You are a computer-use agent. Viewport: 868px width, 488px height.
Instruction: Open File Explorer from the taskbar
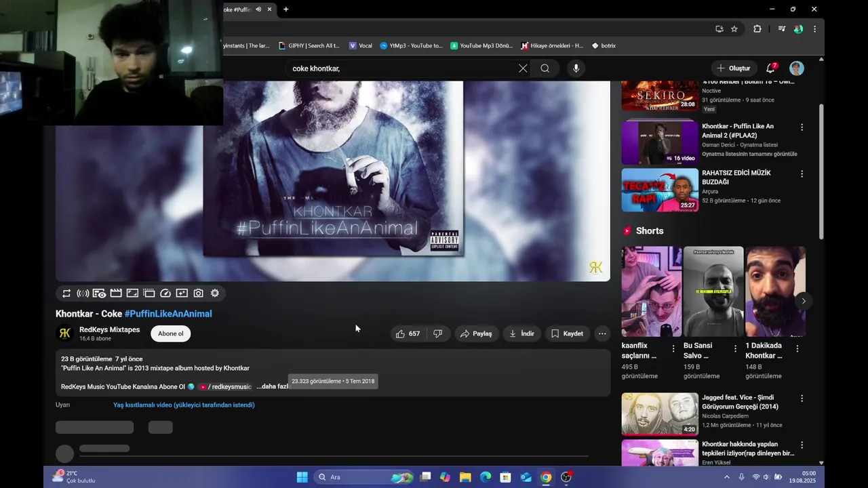(465, 477)
